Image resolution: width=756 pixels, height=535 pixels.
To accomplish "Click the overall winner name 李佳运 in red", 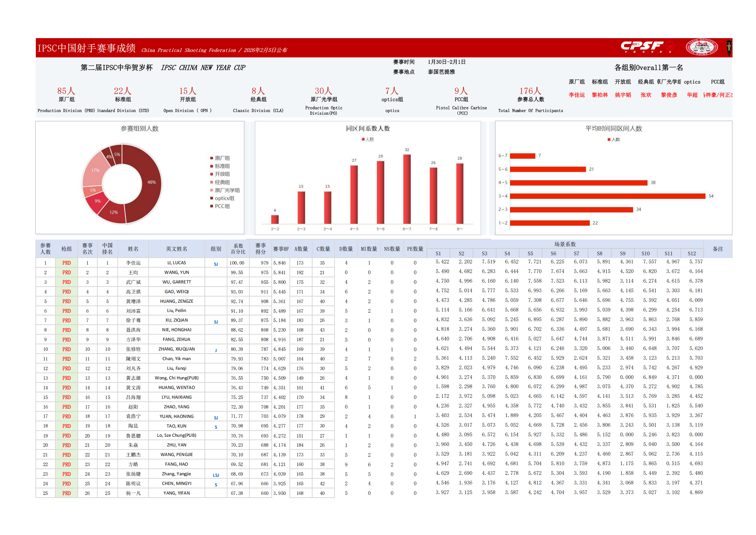I will [x=576, y=95].
